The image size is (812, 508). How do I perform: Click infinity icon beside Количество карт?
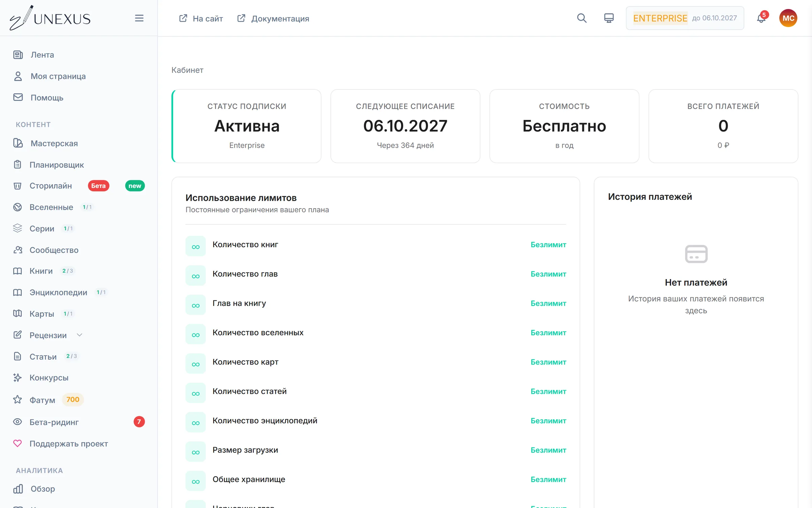196,363
